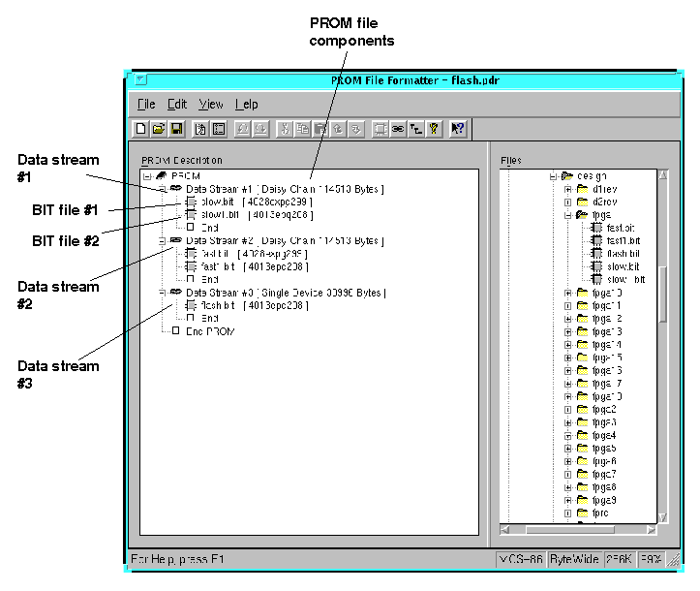Screen dimensions: 700x591
Task: Click the Move Down arrow toolbar icon
Action: (355, 129)
